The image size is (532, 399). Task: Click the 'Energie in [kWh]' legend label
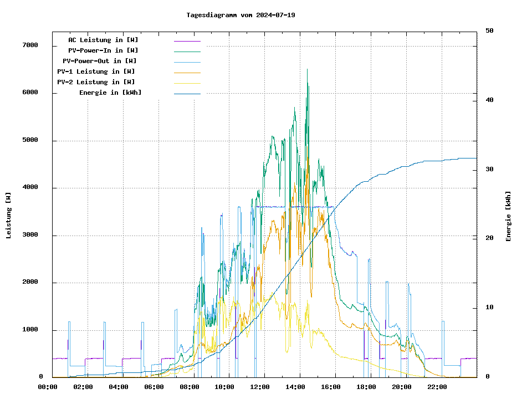coord(110,93)
